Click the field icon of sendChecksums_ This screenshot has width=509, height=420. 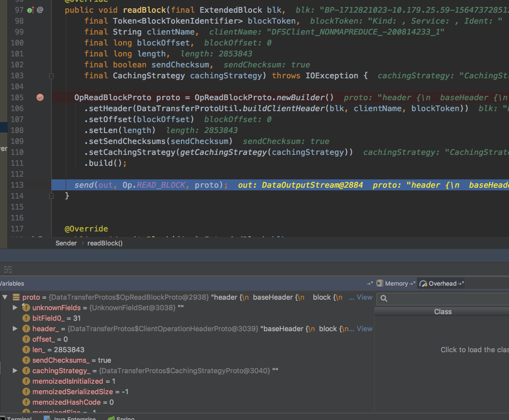(x=26, y=360)
